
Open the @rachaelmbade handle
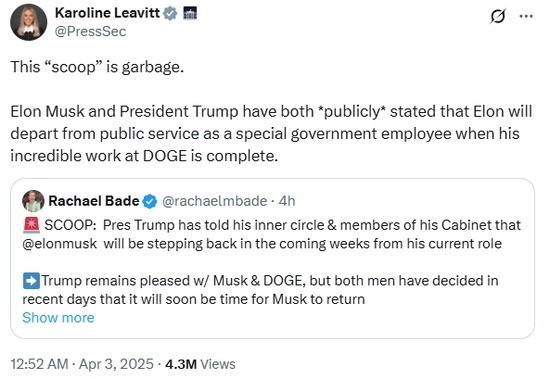click(214, 201)
